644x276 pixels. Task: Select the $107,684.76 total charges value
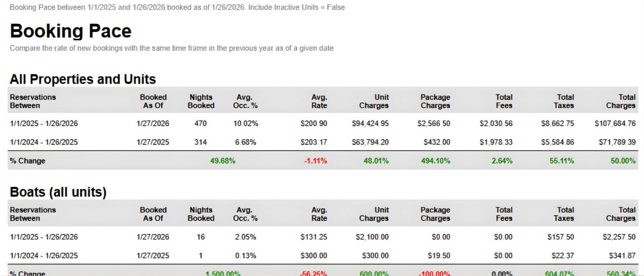[x=615, y=123]
